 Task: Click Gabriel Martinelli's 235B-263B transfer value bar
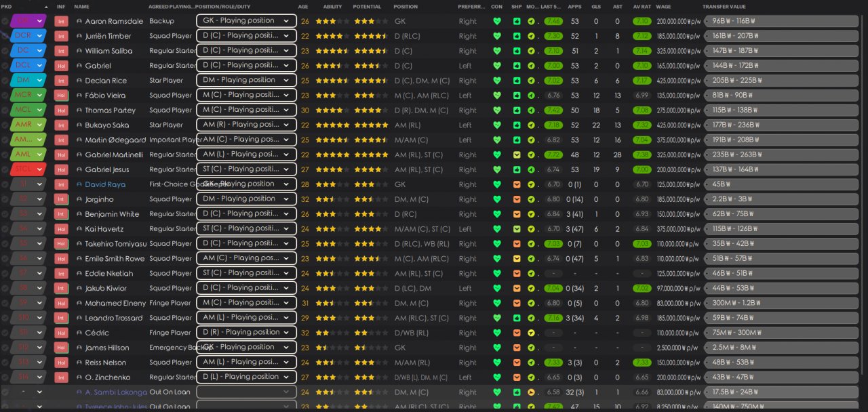point(781,154)
